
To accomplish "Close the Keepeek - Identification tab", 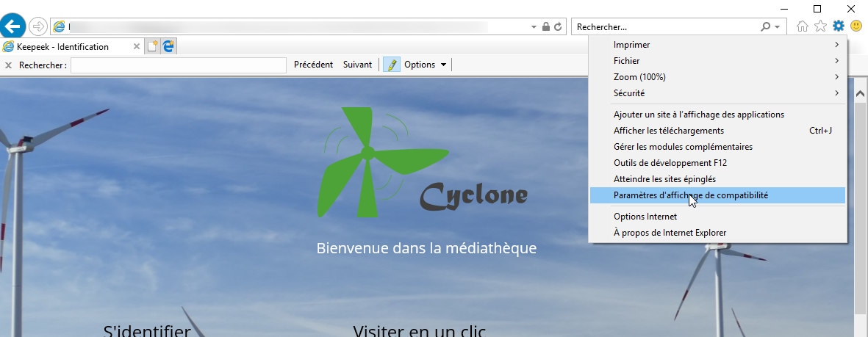I will point(137,46).
